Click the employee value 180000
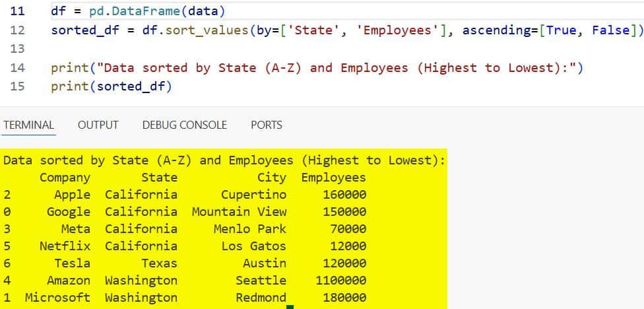This screenshot has height=309, width=644. tap(344, 298)
